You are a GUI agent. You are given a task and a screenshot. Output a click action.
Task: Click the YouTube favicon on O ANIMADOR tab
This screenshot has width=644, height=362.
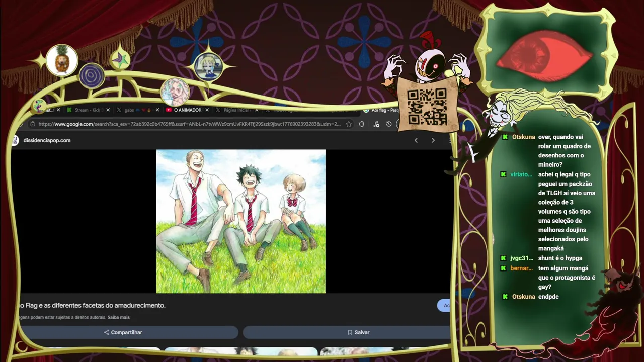169,110
